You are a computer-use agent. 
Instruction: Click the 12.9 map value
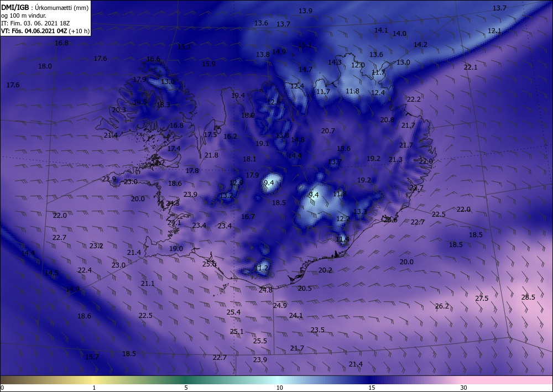coord(236,182)
